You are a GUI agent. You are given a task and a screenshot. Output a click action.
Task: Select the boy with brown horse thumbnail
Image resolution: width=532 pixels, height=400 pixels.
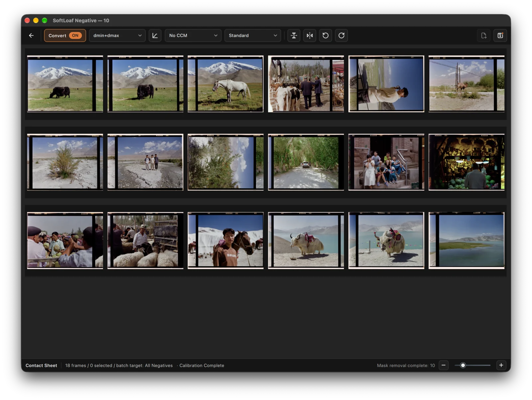pyautogui.click(x=225, y=240)
